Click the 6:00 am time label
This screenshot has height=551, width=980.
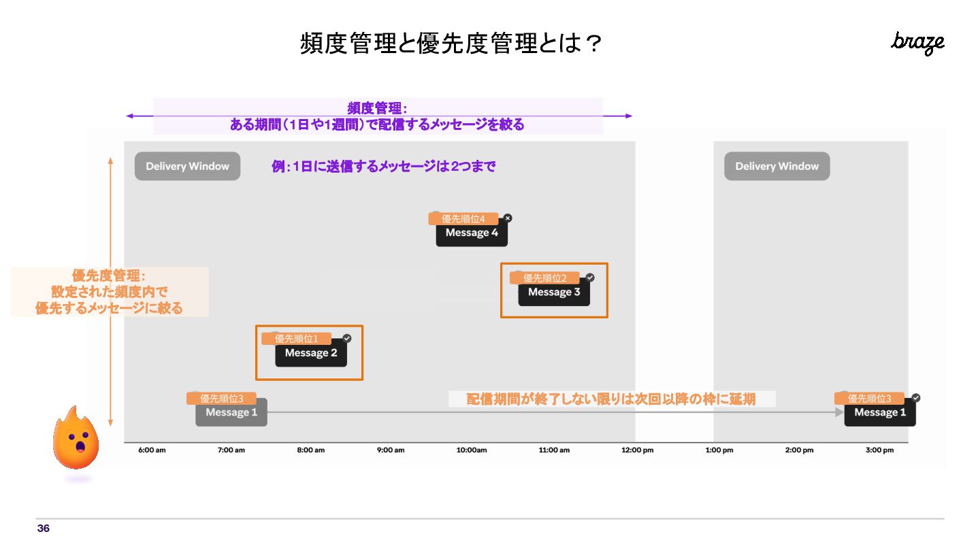152,450
